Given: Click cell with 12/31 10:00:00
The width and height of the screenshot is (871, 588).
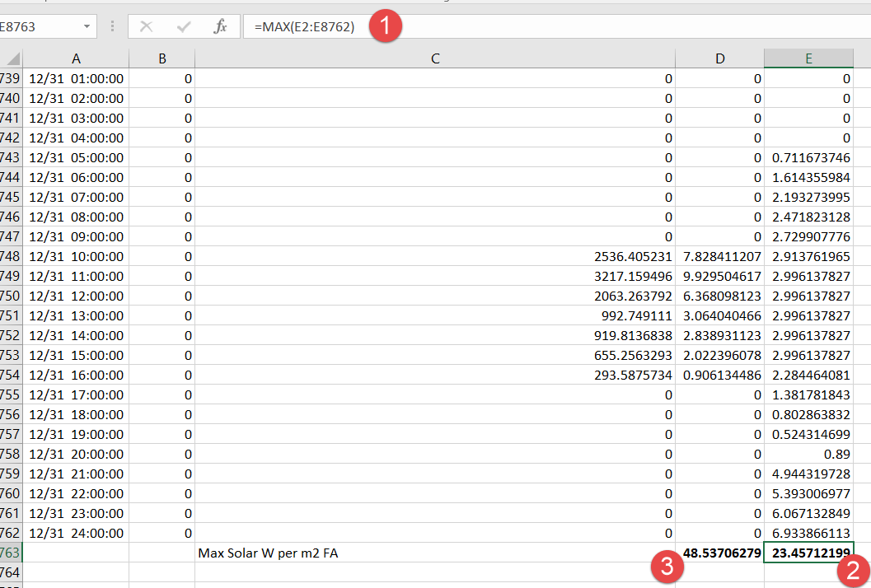Looking at the screenshot, I should click(x=76, y=256).
